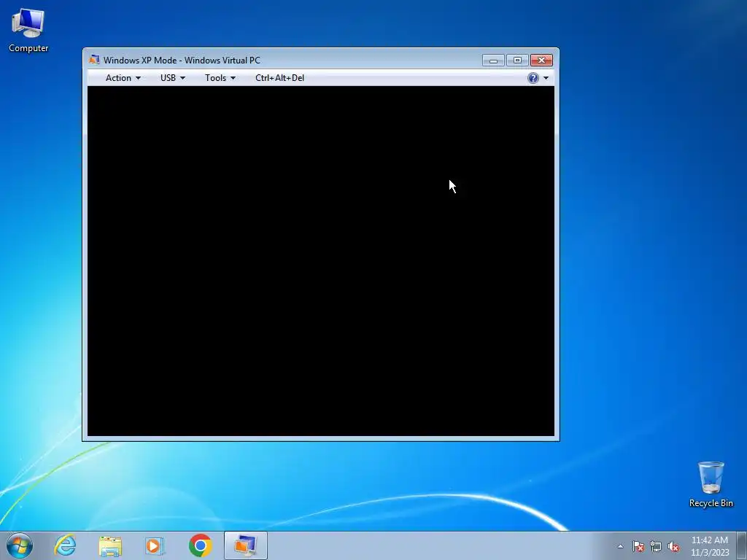Click the Show desktop button on the taskbar
Screen dimensions: 747x560
(x=742, y=546)
